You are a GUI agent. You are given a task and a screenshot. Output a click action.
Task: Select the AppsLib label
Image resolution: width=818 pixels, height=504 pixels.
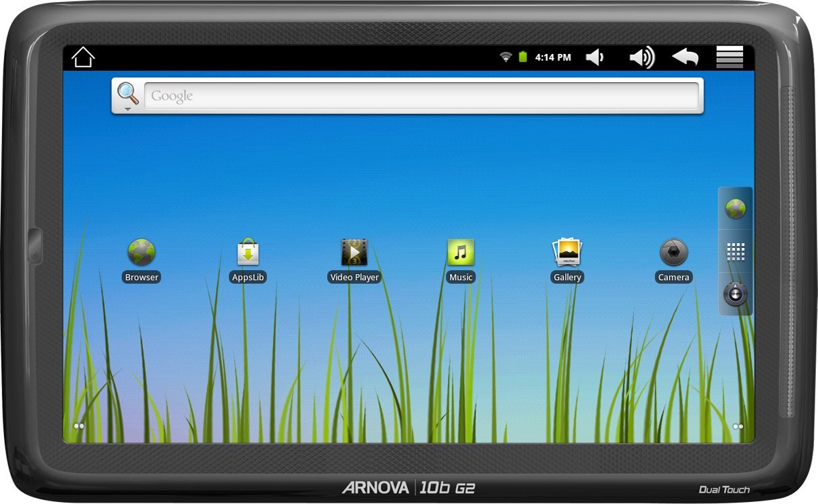click(248, 277)
